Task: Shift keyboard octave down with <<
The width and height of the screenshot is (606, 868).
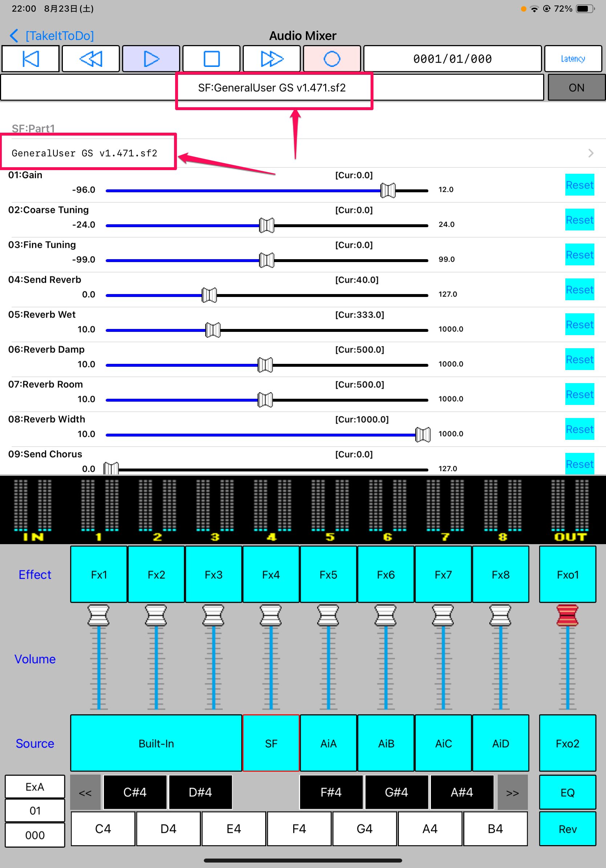Action: 85,792
